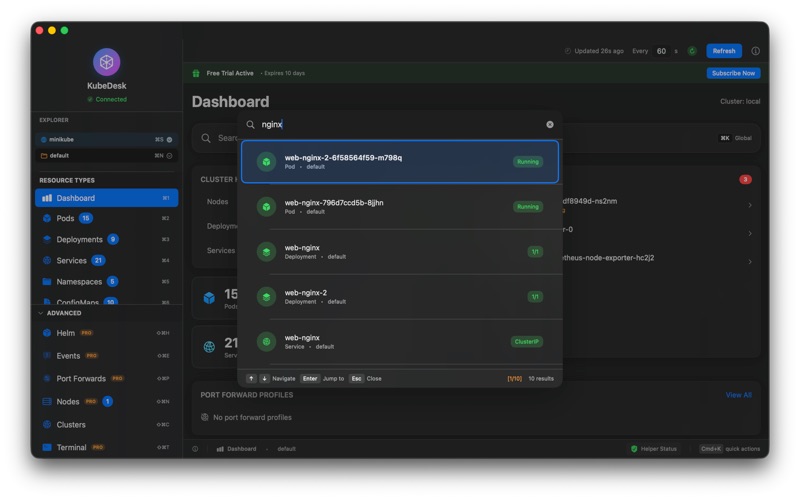Viewport: 800px width, 500px height.
Task: Open Port Forwards in the sidebar
Action: pyautogui.click(x=107, y=379)
